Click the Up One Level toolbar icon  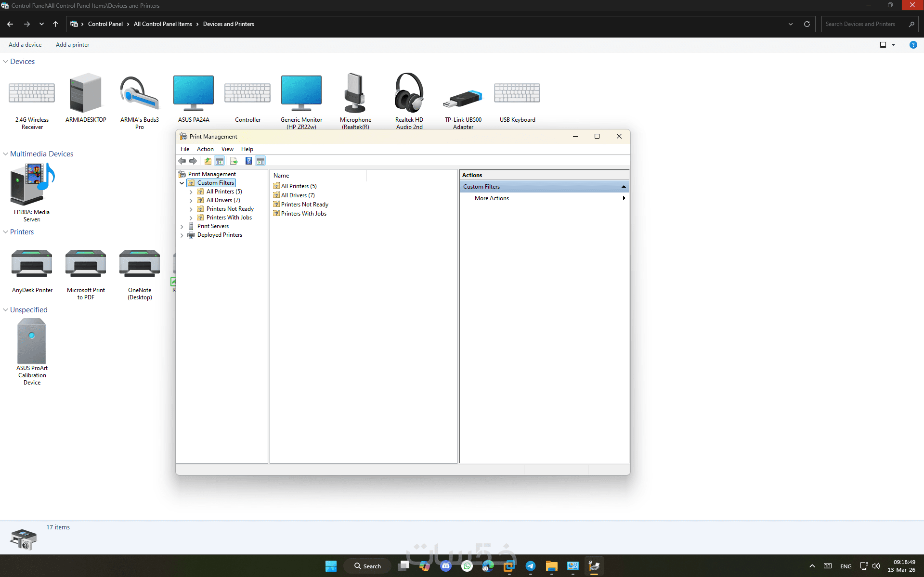(208, 161)
